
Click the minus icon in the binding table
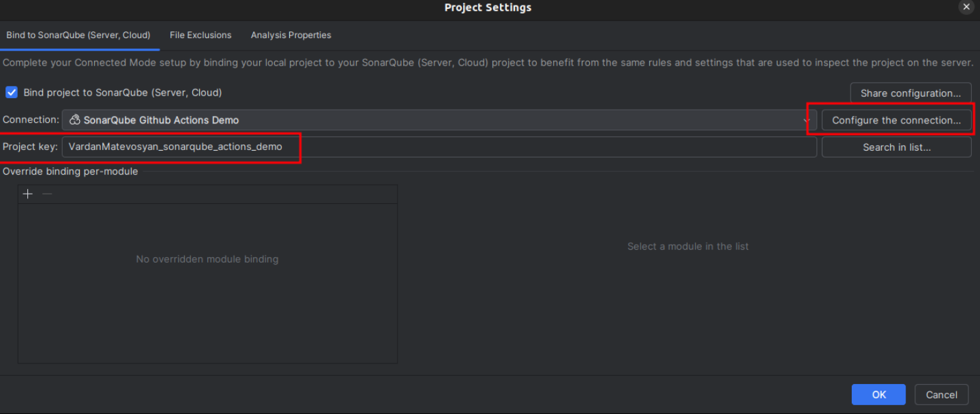(46, 194)
